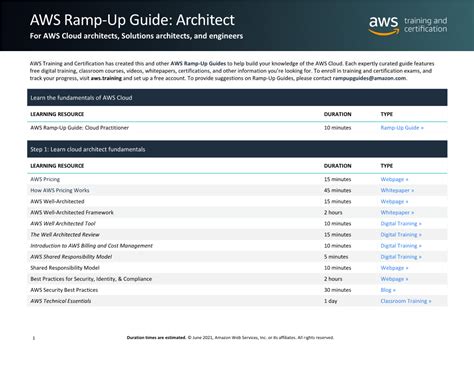
Task: Open Webpage » link in the AWS Well-Architected row
Action: coord(394,201)
